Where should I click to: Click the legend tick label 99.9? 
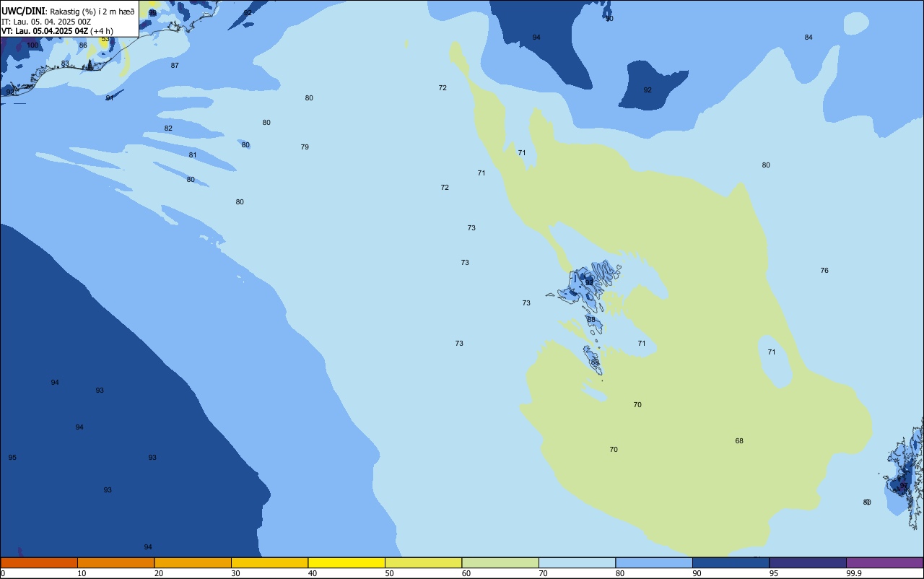[x=854, y=573]
